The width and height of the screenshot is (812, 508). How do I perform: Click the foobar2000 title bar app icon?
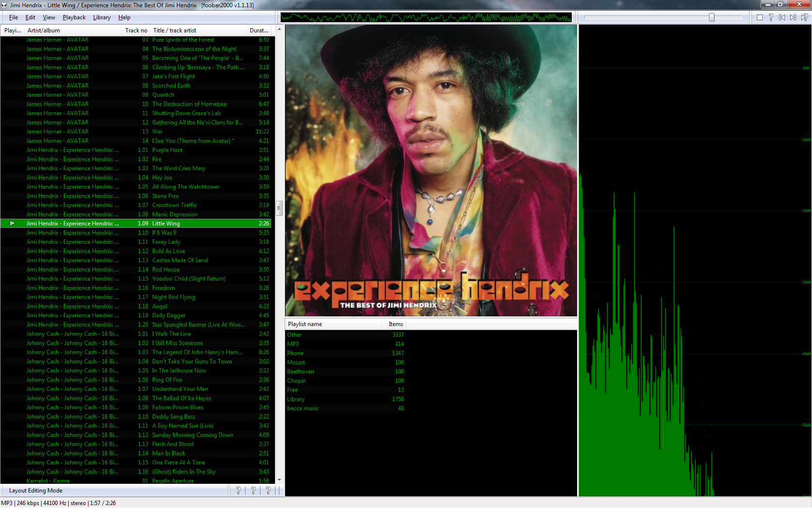(x=4, y=5)
